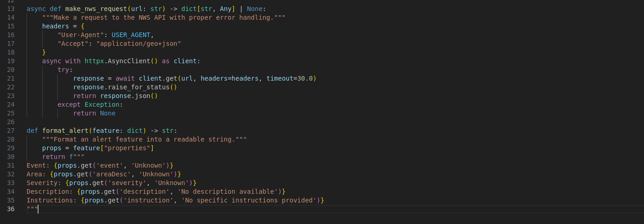Click line number 27 in the gutter
The height and width of the screenshot is (224, 644).
pyautogui.click(x=11, y=131)
